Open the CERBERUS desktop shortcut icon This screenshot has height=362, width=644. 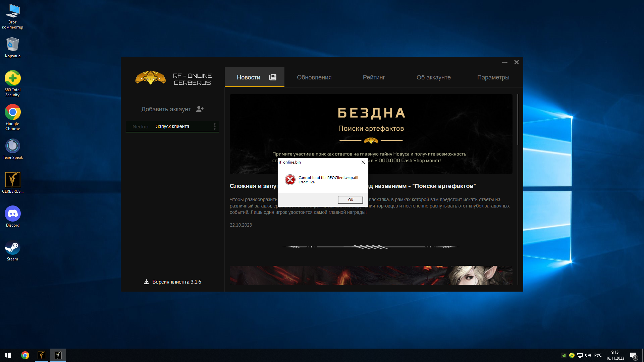coord(13,180)
